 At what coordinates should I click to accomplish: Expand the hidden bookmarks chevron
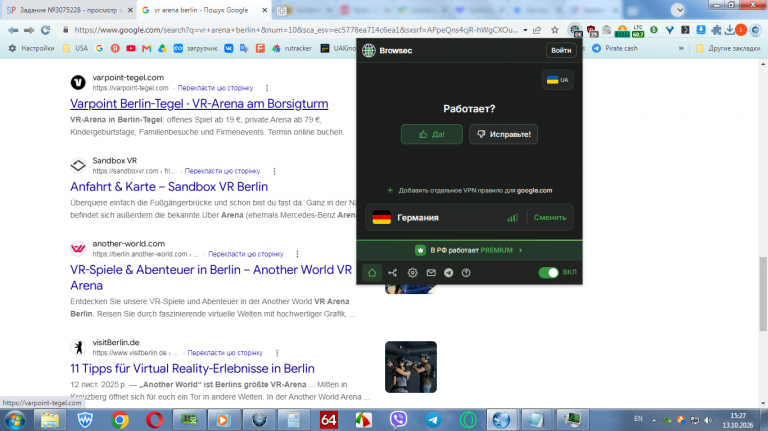click(x=681, y=48)
